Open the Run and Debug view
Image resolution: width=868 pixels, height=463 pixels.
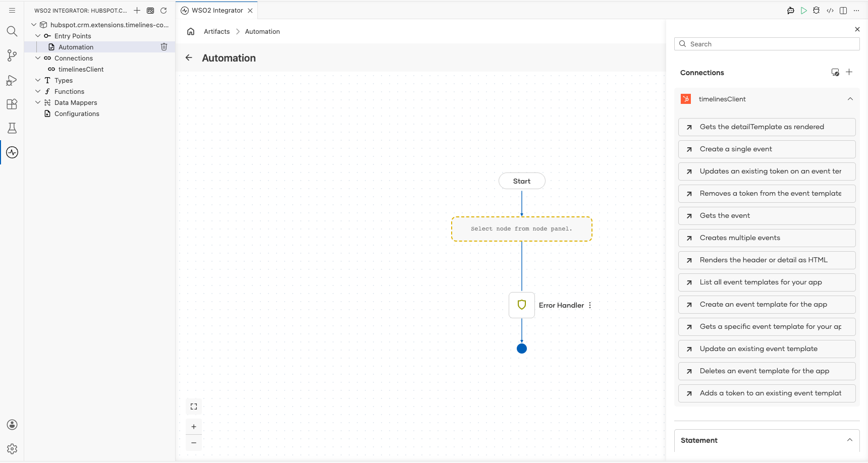(x=12, y=80)
